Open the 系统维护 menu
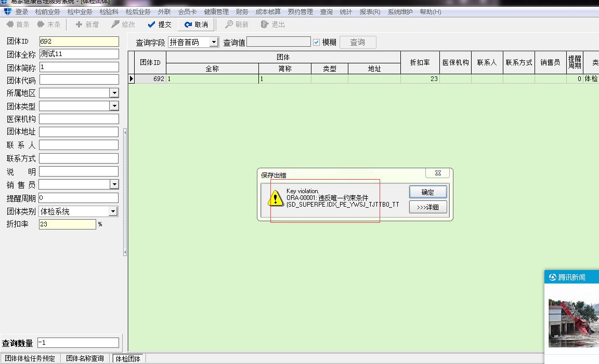Screen dimensions: 599x364 [x=400, y=12]
